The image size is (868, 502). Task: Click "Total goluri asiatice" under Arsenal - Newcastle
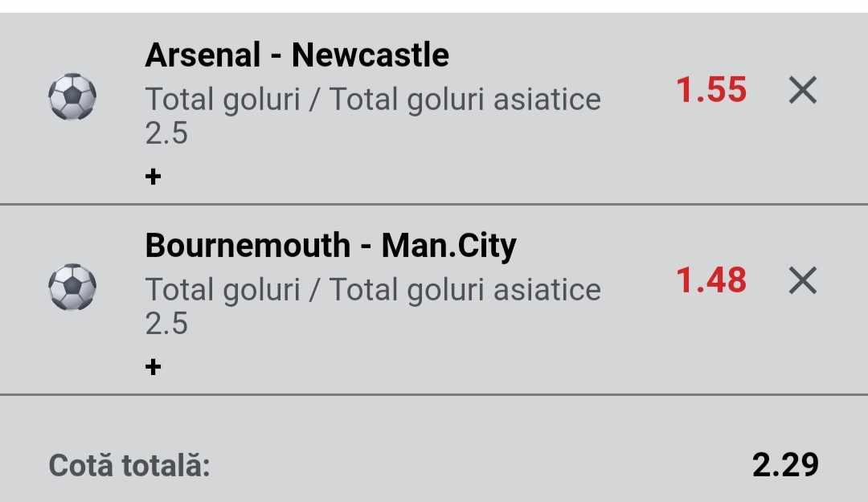(x=465, y=100)
